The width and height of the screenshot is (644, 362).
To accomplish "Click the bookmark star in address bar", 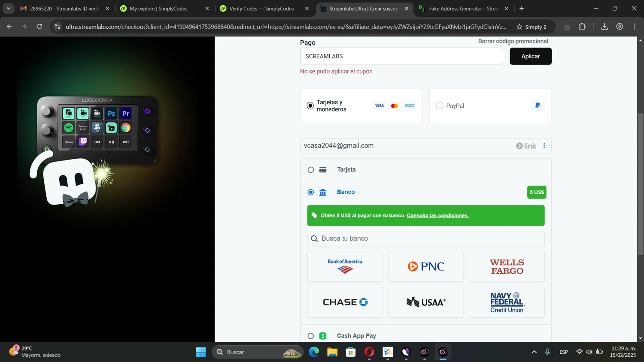I will tap(519, 27).
